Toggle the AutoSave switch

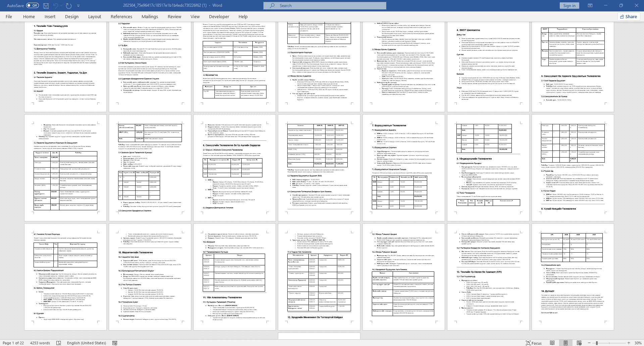(x=33, y=5)
